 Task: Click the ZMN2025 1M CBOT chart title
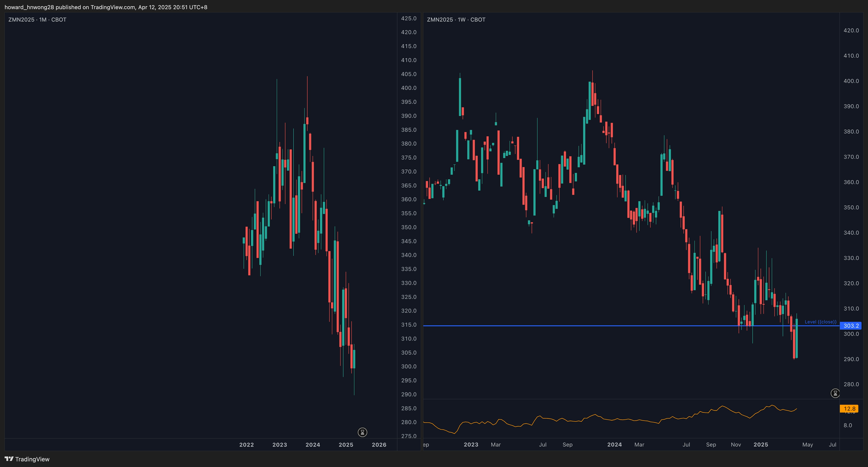click(37, 19)
